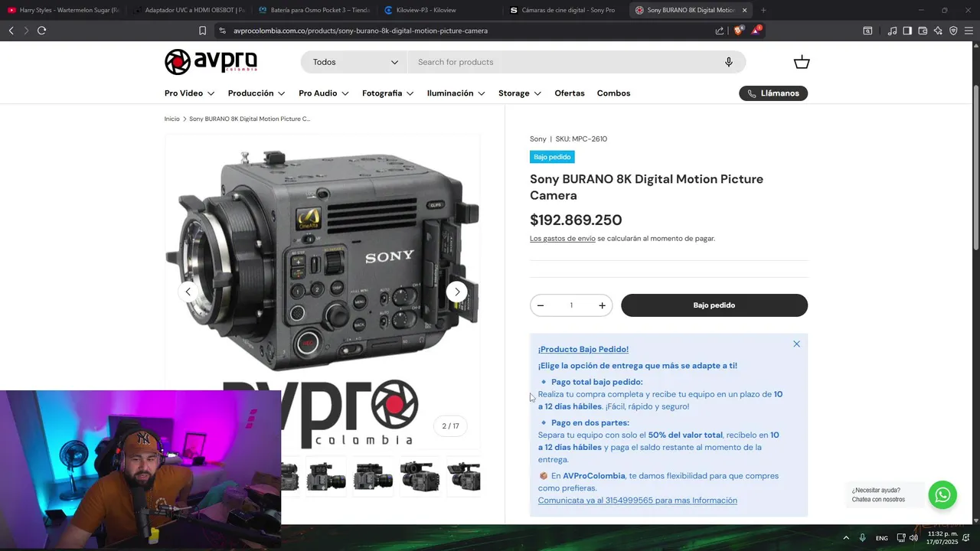The image size is (980, 551).
Task: Click the share page icon
Action: [720, 31]
